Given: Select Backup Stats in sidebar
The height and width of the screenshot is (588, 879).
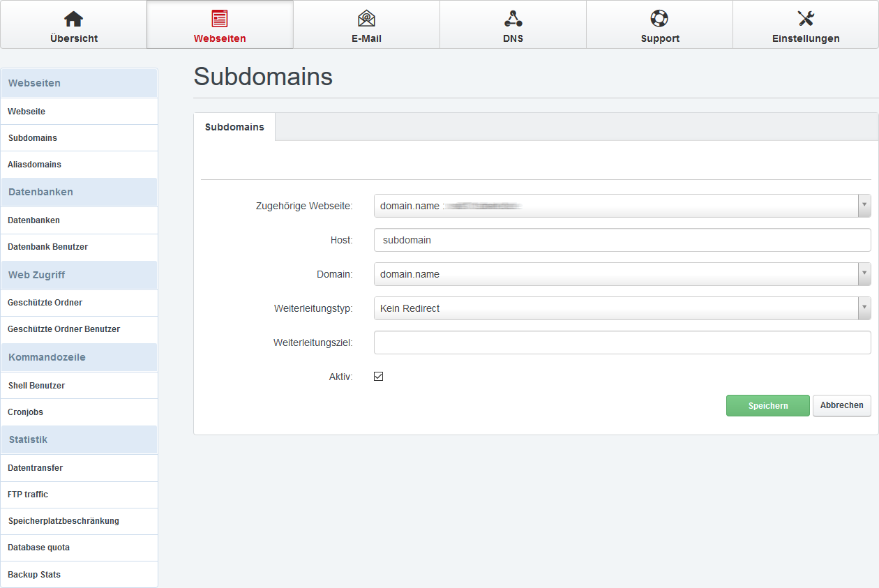Looking at the screenshot, I should coord(34,575).
